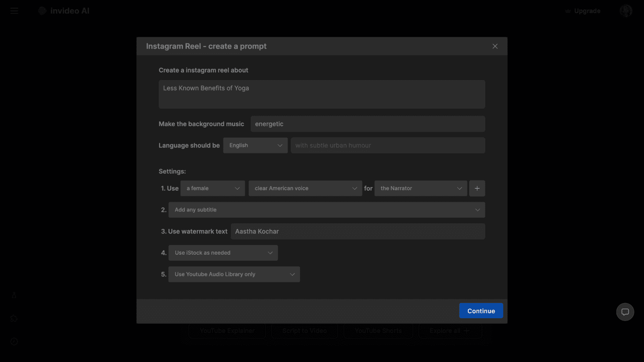Click the invideo AI logo
This screenshot has width=644, height=362.
point(64,11)
